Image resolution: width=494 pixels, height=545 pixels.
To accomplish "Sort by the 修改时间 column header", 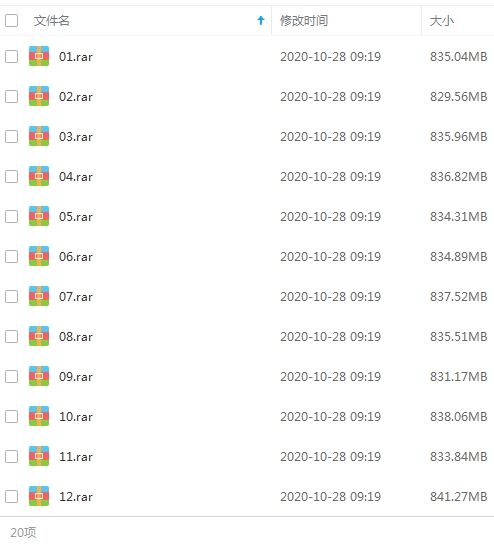I will 304,21.
